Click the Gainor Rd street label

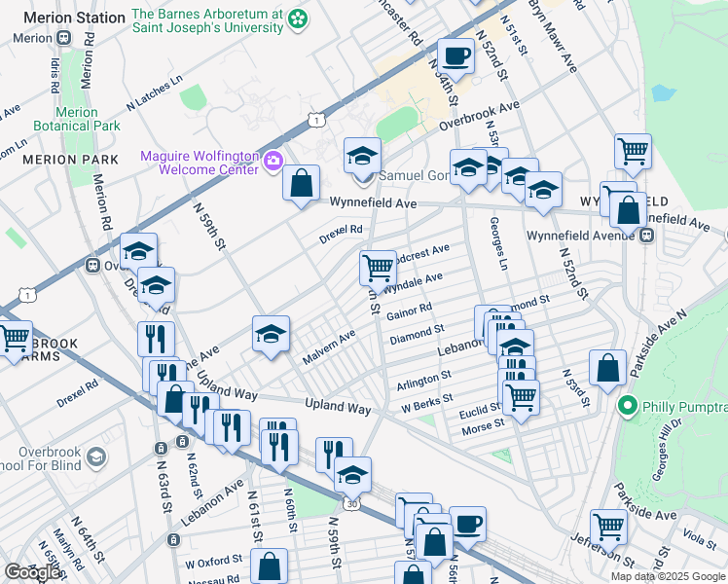pyautogui.click(x=409, y=311)
